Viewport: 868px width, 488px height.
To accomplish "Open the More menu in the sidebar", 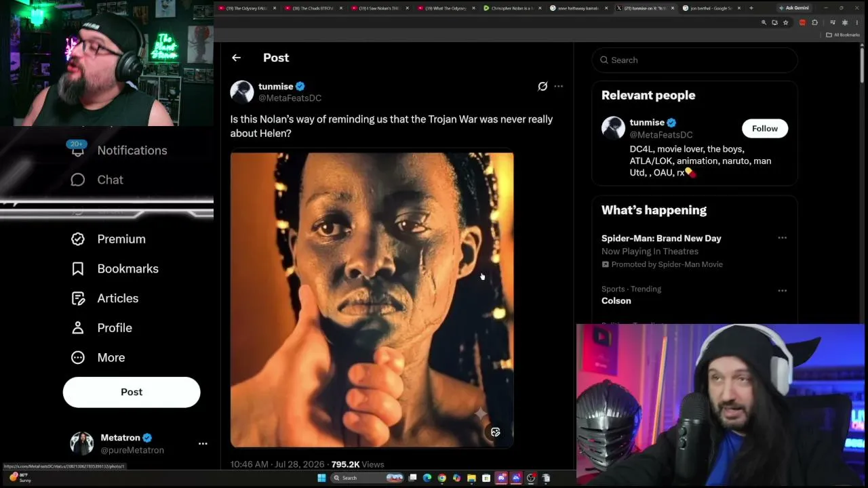I will pos(98,358).
